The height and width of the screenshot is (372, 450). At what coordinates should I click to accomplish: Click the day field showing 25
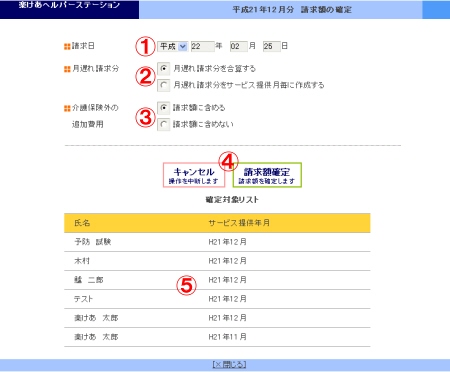(271, 46)
